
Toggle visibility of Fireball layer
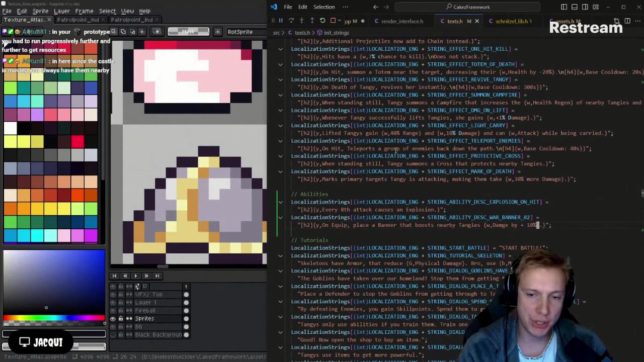coord(113,311)
